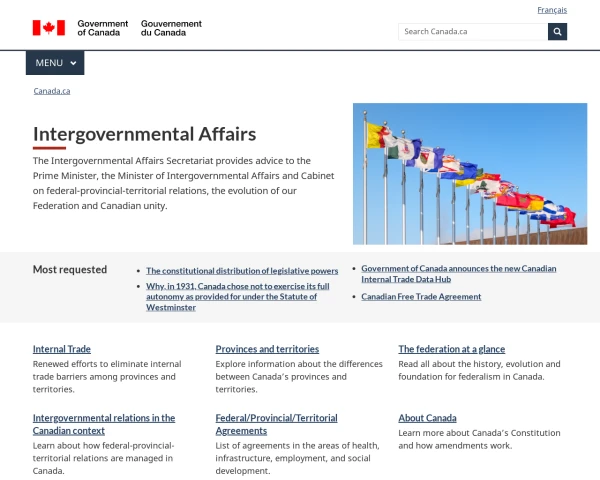Open the Federal/Provincial/Territorial Agreements link
The height and width of the screenshot is (480, 600).
pyautogui.click(x=276, y=424)
